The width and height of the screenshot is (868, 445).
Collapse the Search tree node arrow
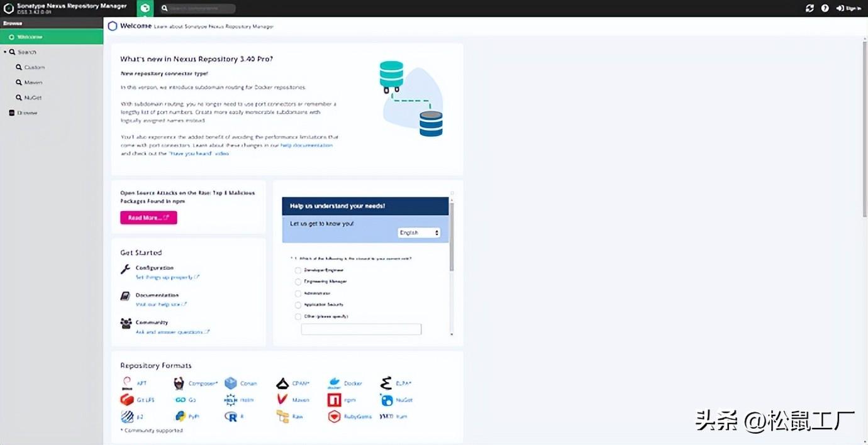pyautogui.click(x=5, y=52)
